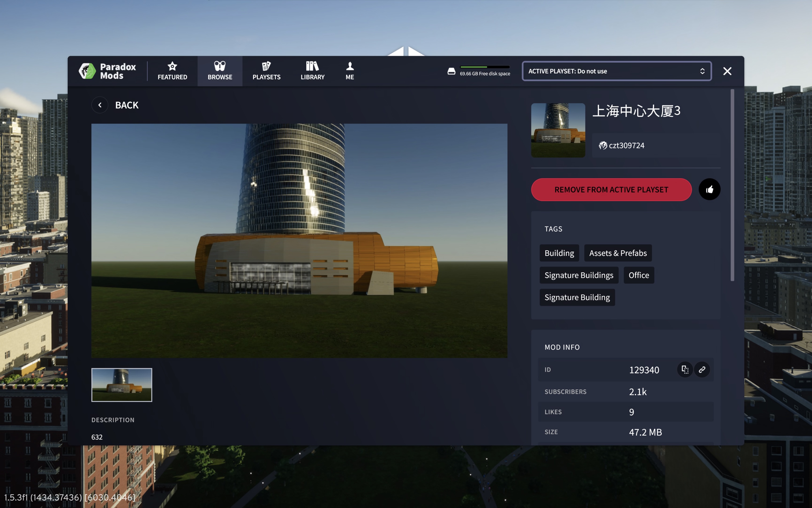
Task: Click the TAGS heading
Action: (553, 229)
